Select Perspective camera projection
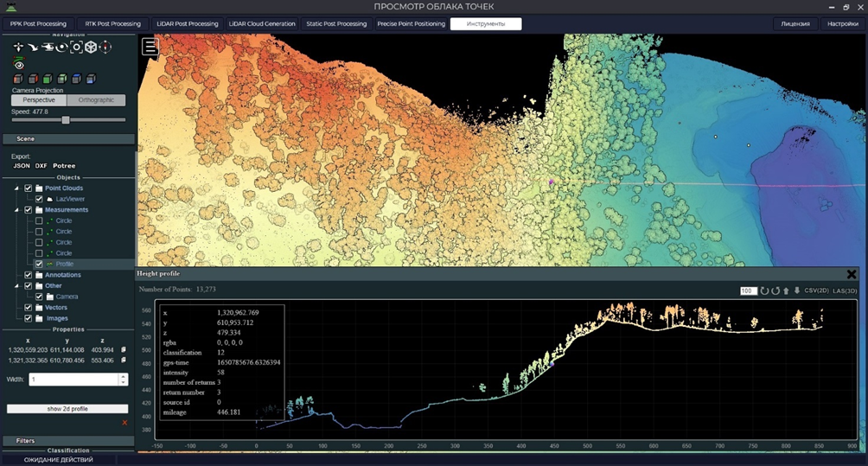This screenshot has height=466, width=868. [39, 100]
